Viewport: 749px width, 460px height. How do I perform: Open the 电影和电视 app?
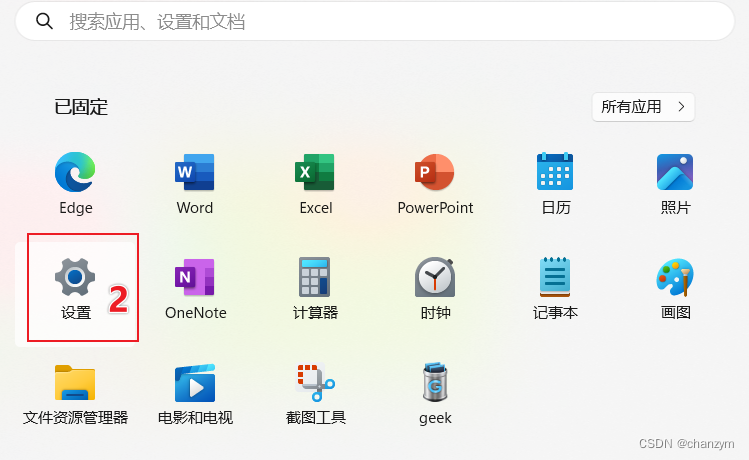click(195, 382)
